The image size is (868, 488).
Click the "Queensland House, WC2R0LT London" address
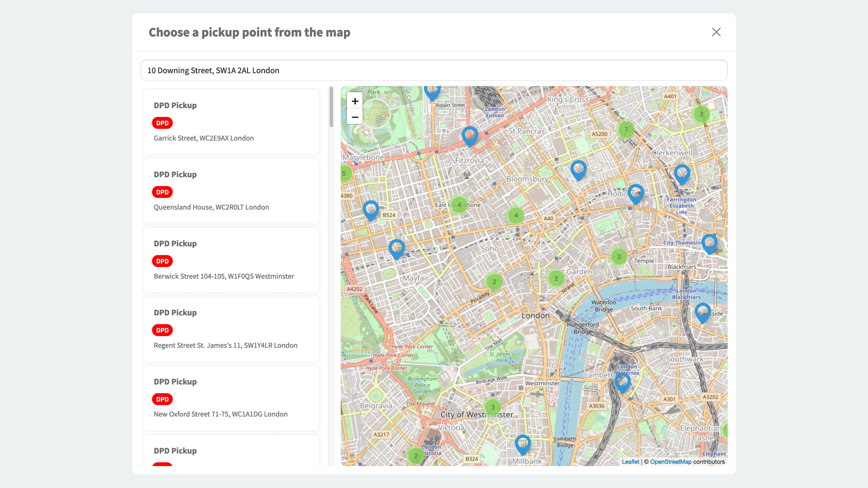tap(211, 207)
